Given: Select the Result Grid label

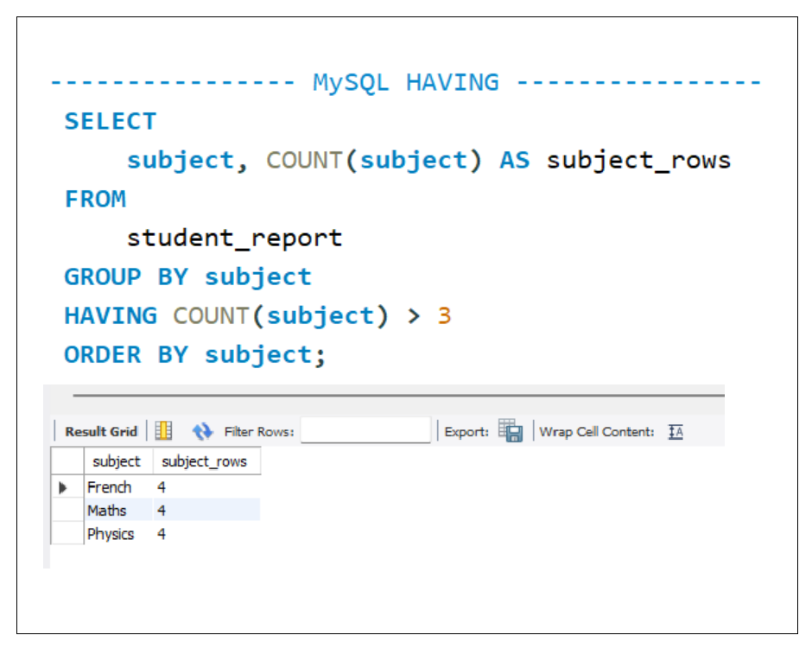Looking at the screenshot, I should point(101,431).
